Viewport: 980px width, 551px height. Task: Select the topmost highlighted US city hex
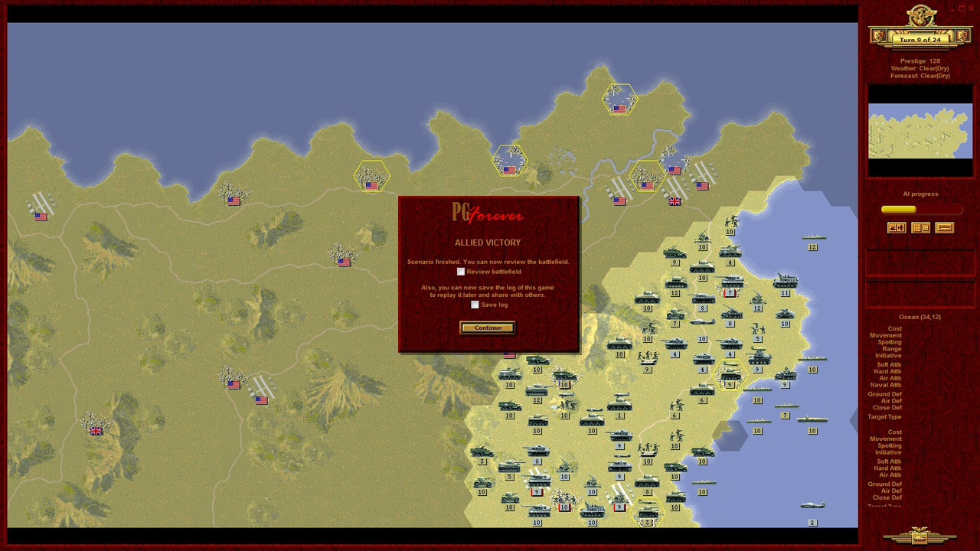tap(619, 99)
